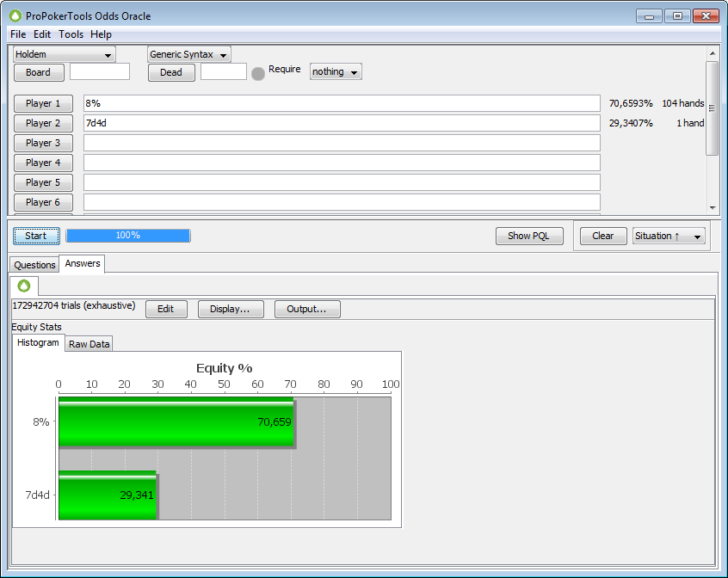The height and width of the screenshot is (578, 728).
Task: Click the Player 1 button
Action: [43, 103]
